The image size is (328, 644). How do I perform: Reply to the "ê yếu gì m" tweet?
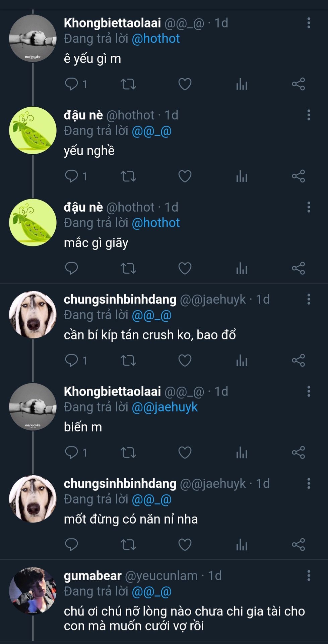(71, 84)
